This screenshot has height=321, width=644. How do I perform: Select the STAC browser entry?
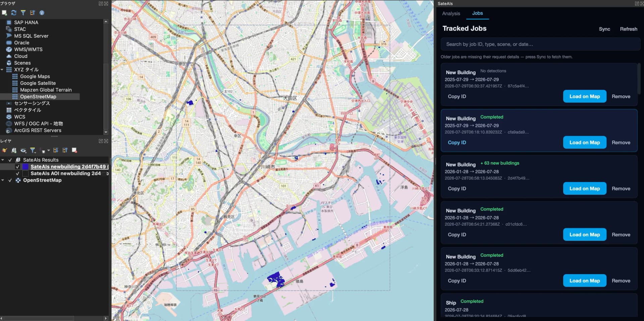click(x=20, y=29)
